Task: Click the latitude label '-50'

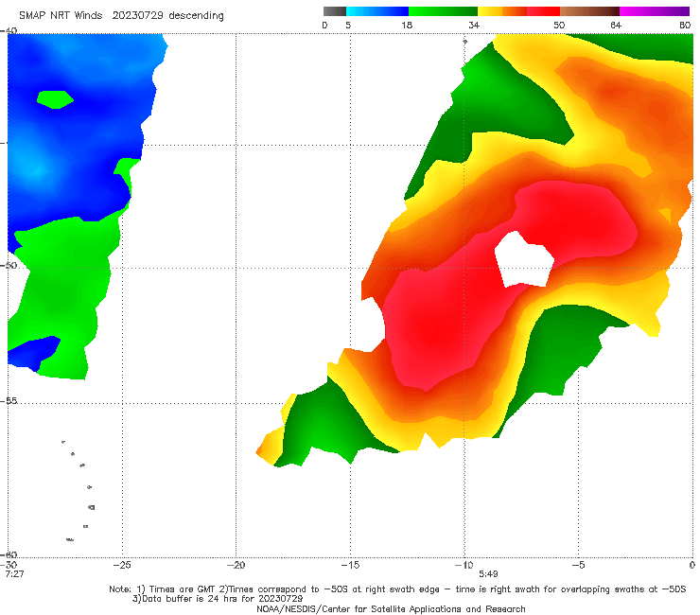Action: [x=9, y=265]
